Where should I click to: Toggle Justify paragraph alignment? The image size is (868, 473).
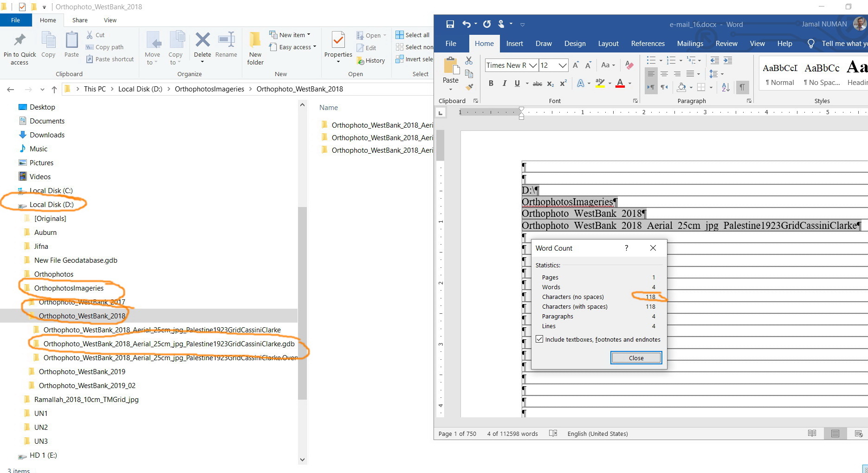tap(690, 74)
